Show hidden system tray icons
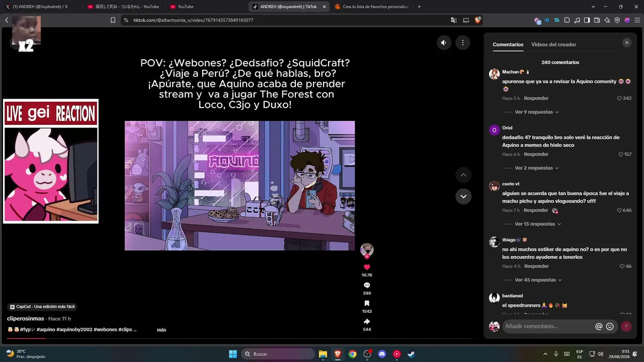This screenshot has height=362, width=644. pyautogui.click(x=545, y=354)
